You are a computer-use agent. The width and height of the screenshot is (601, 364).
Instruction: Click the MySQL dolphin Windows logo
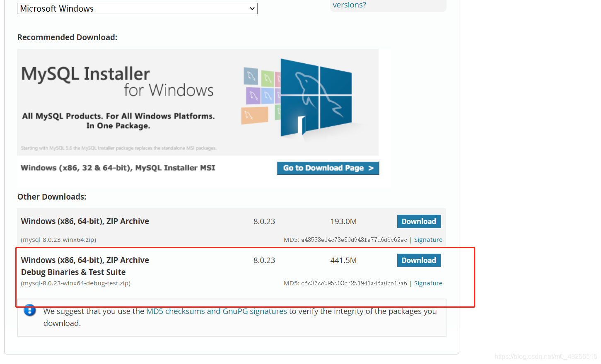(x=316, y=97)
